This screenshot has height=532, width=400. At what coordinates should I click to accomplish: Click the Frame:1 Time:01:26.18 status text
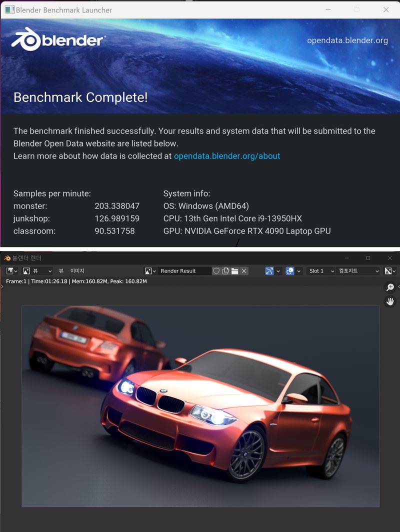pos(76,281)
